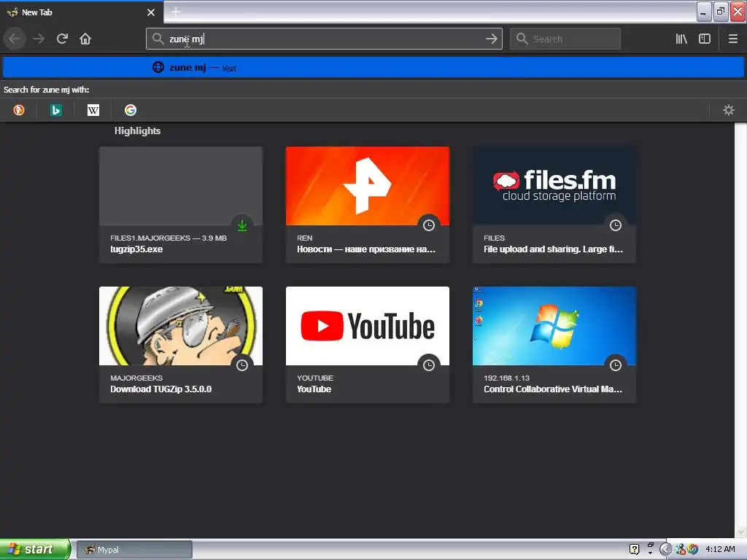This screenshot has height=560, width=747.
Task: Open the YouTube highlight thumbnail
Action: tap(368, 326)
